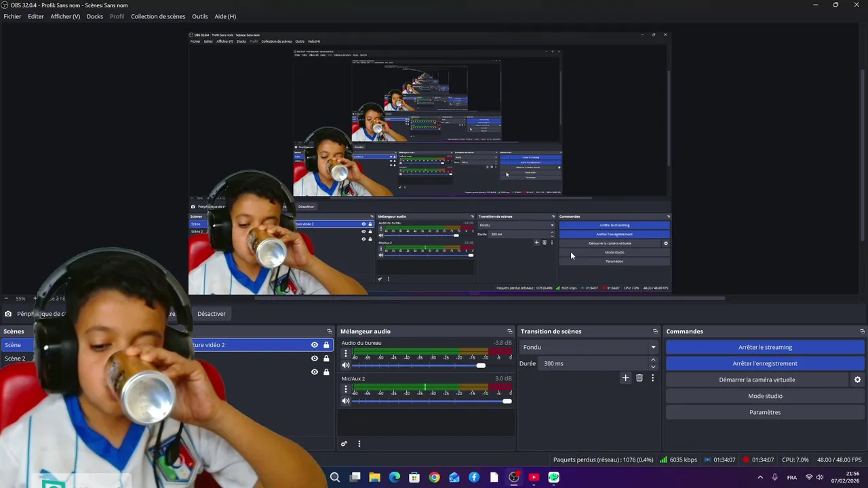The height and width of the screenshot is (488, 868).
Task: Switch to OBS Studio taskbar icon
Action: pos(514,477)
